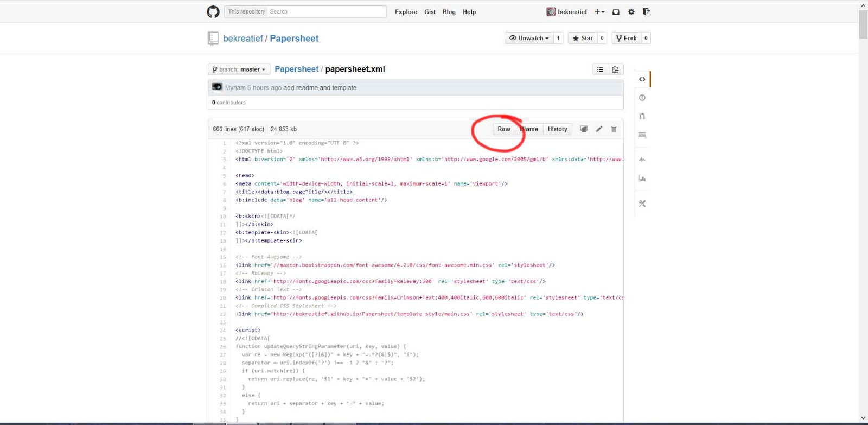
Task: Click the stargazers count next to Star
Action: pyautogui.click(x=602, y=38)
